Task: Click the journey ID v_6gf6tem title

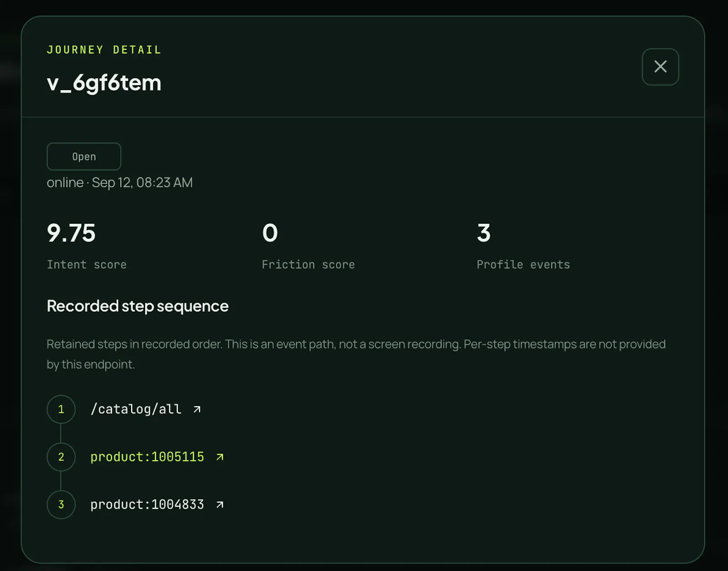Action: tap(104, 83)
